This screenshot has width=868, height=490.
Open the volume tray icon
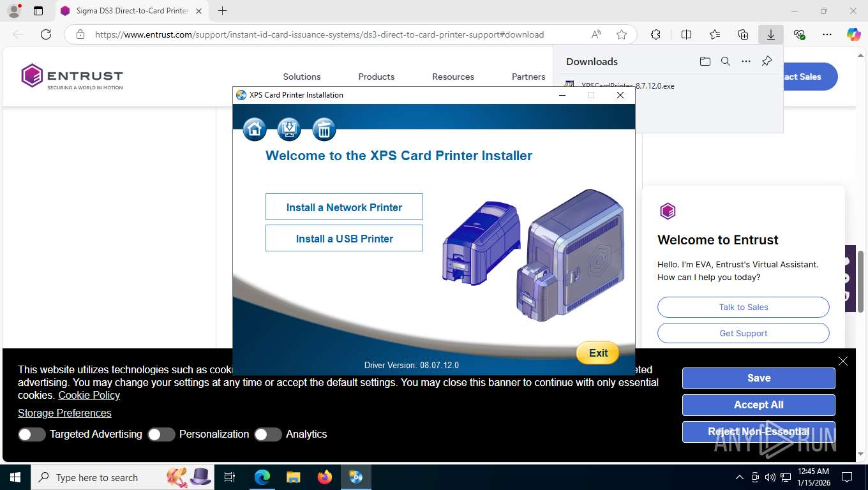pos(770,477)
